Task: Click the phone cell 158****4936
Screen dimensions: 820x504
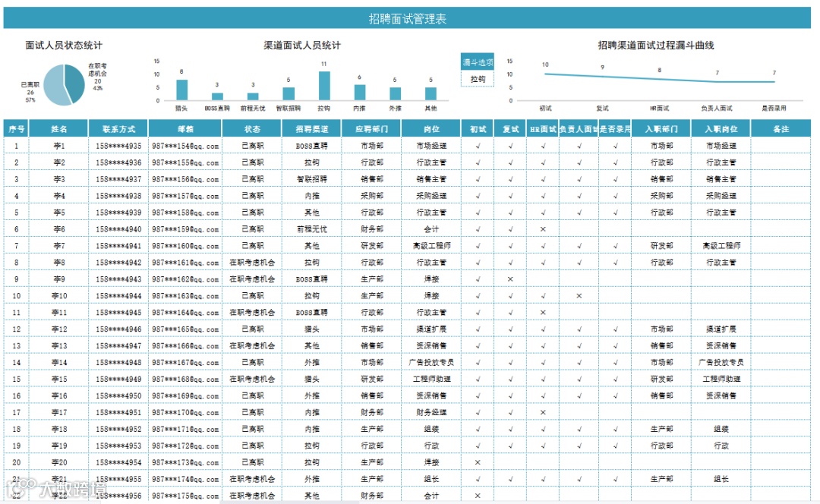Action: (118, 162)
